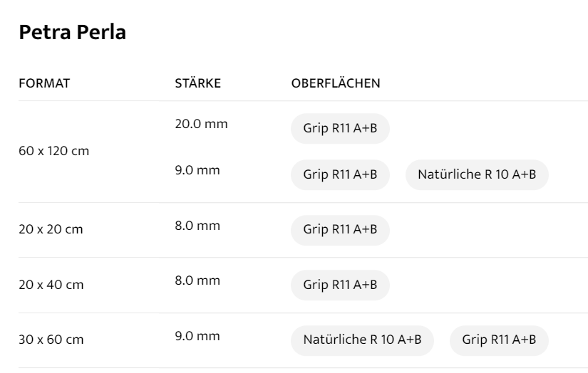
Task: Select 8.0 mm in the 20 x 20 cm row
Action: click(x=197, y=226)
